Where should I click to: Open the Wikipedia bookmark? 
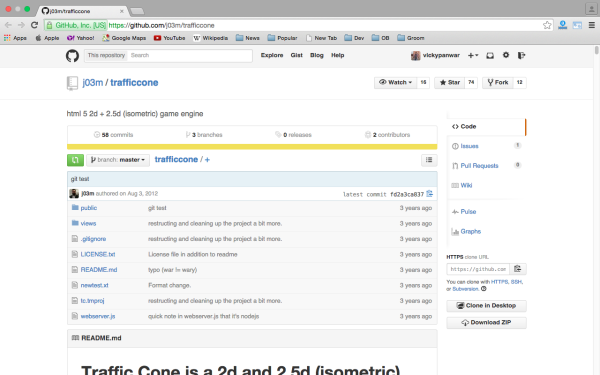(x=210, y=38)
